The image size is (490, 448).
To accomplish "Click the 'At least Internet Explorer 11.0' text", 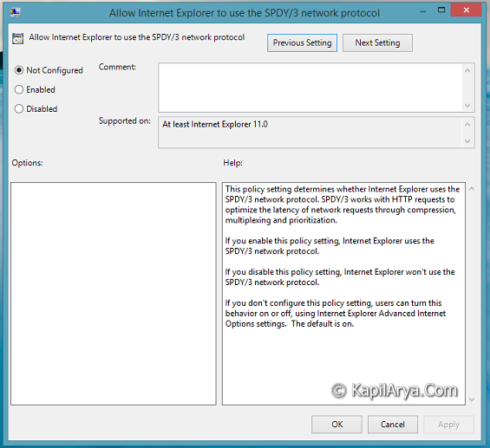I will pyautogui.click(x=215, y=124).
